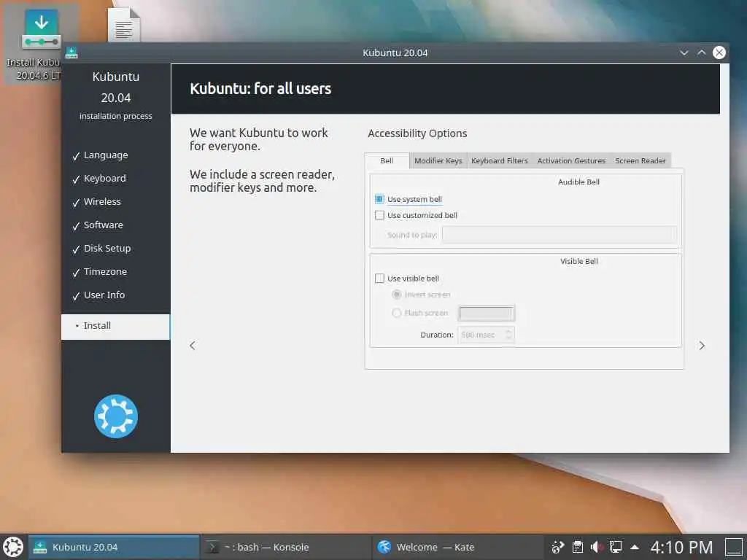Switch to Kubuntu 20.04 taskbar entry
This screenshot has width=747, height=560.
coord(114,547)
